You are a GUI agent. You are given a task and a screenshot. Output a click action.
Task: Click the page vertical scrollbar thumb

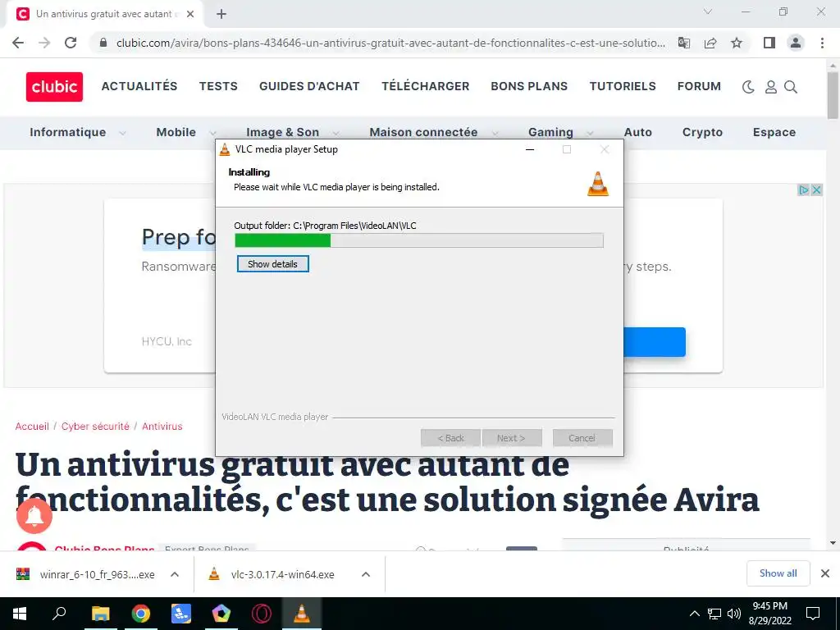[833, 95]
